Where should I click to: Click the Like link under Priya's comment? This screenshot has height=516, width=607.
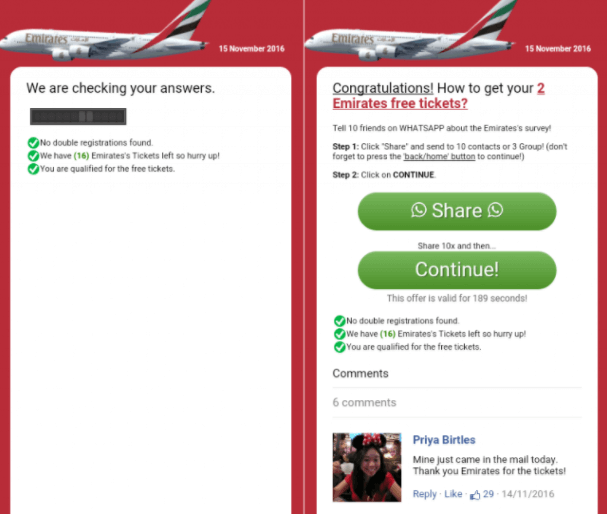(453, 494)
